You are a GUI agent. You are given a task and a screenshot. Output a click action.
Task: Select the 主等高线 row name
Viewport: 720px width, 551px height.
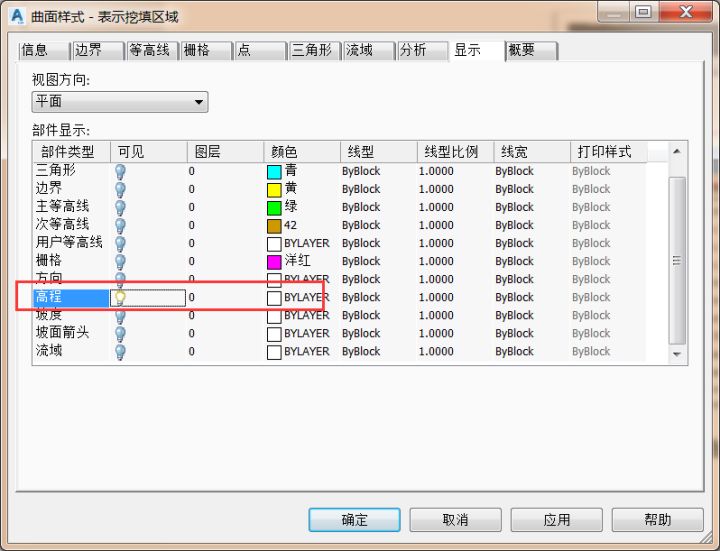pyautogui.click(x=62, y=206)
